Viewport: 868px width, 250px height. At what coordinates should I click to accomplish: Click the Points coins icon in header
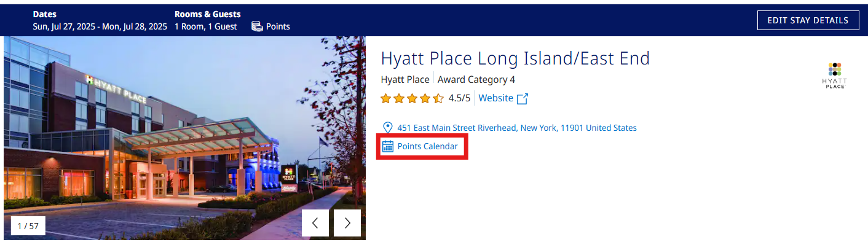(257, 26)
